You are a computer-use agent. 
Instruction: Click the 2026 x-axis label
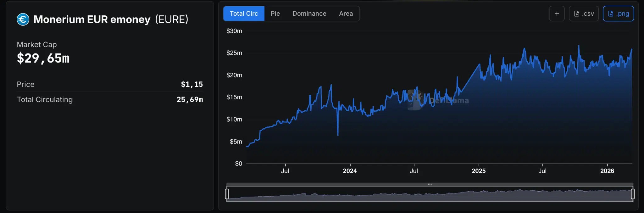(607, 171)
